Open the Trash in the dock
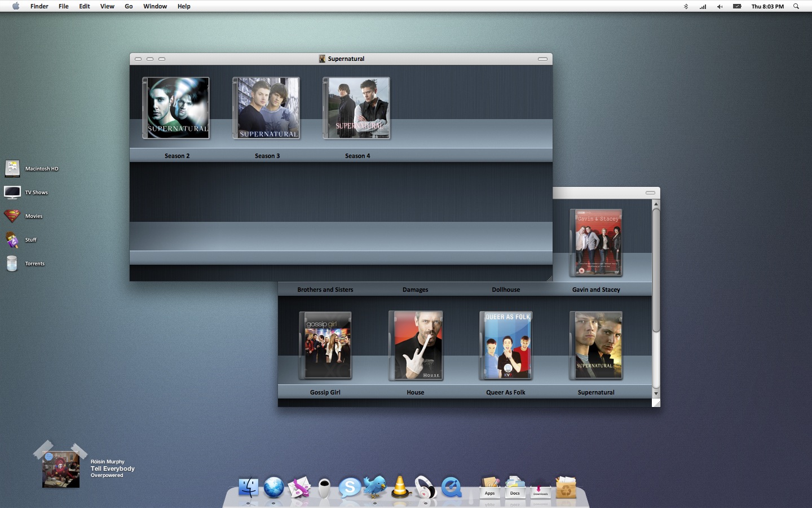Screen dimensions: 812x508 (x=566, y=487)
